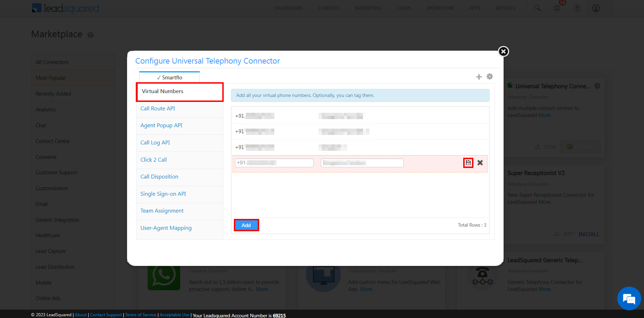Click the gear on the Universal Telephony Connector card
The width and height of the screenshot is (644, 318).
tap(597, 86)
